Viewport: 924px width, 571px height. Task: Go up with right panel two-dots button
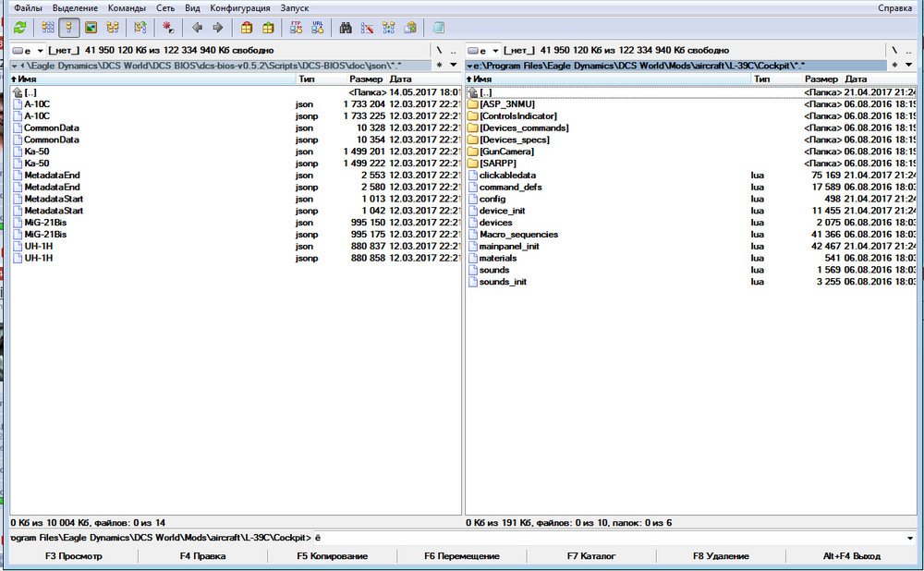[x=908, y=51]
